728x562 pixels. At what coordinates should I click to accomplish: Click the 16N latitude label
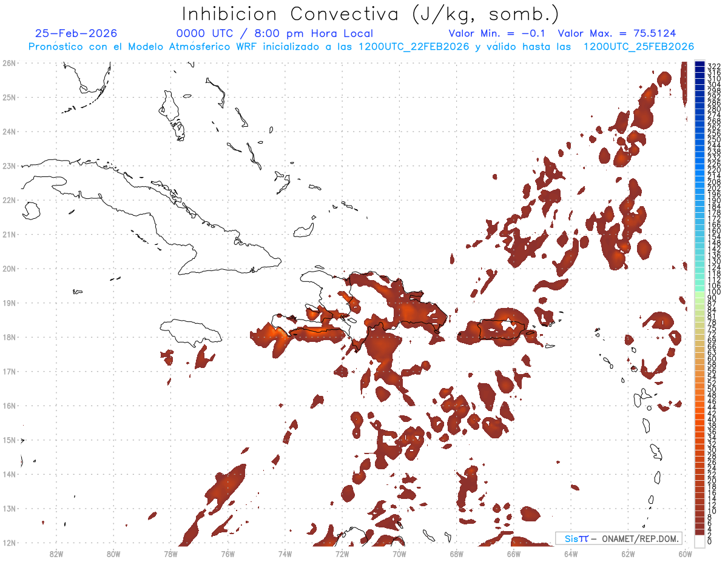pos(9,406)
